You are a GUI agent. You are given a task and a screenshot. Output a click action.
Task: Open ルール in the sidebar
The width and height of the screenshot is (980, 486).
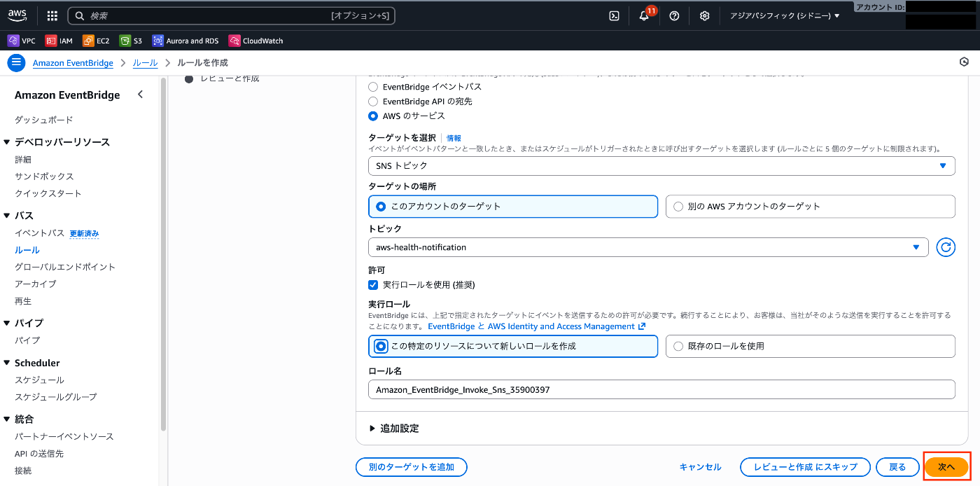27,250
